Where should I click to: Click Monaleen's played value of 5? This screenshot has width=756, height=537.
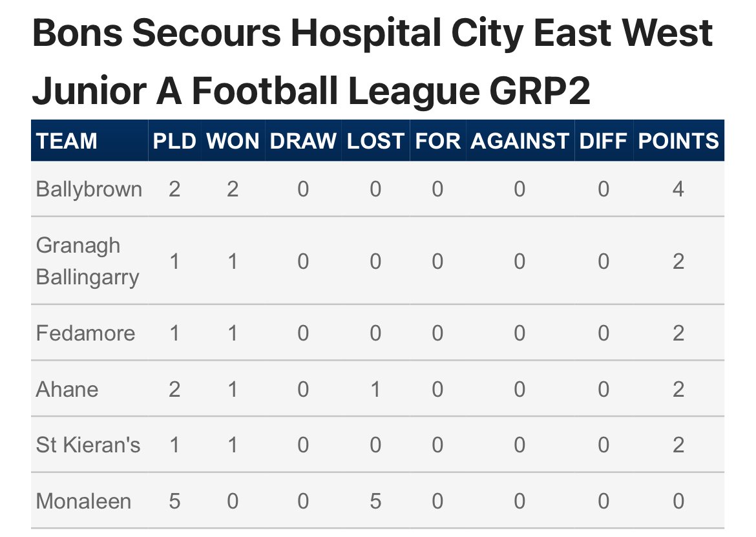click(x=174, y=501)
